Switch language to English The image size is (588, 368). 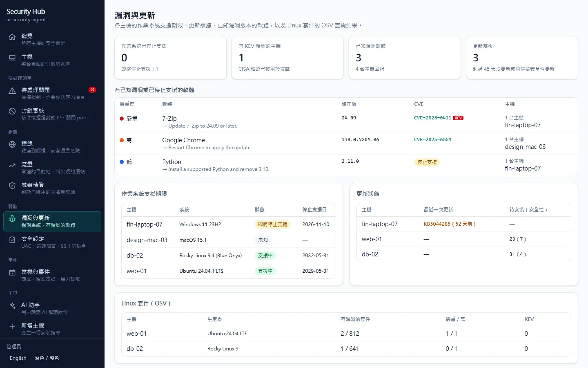pyautogui.click(x=18, y=358)
